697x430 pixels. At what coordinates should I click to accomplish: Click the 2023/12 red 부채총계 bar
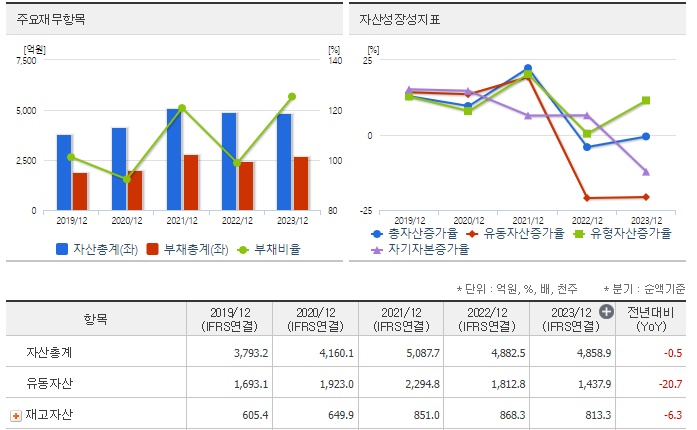(301, 183)
